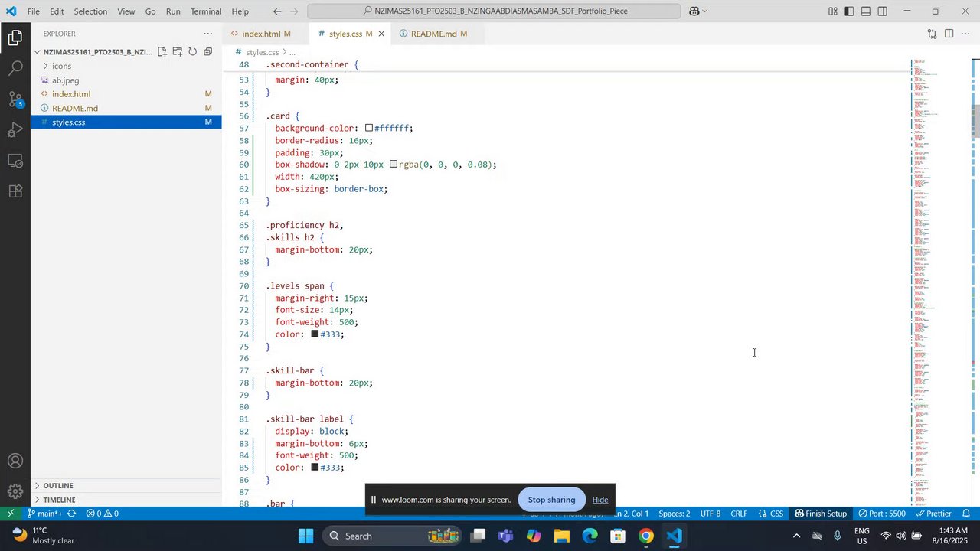Open the Search view in activity bar
The width and height of the screenshot is (980, 551).
pos(15,69)
